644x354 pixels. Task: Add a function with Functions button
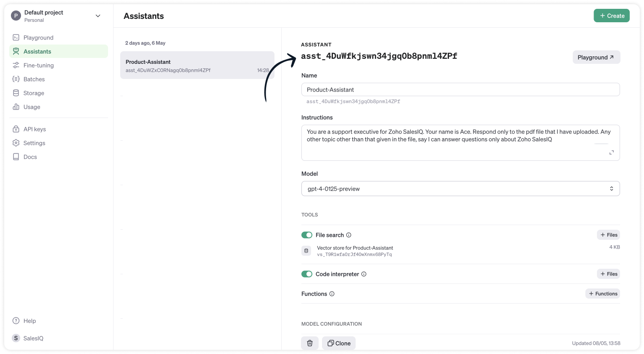tap(603, 294)
